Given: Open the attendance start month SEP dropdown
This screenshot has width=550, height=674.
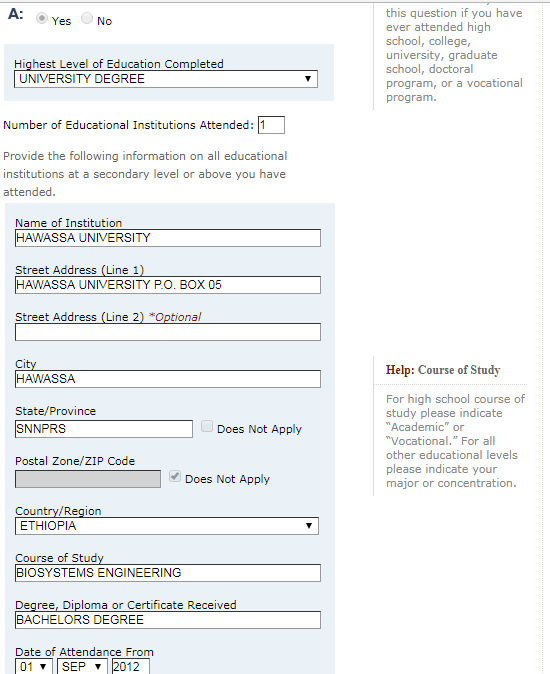Looking at the screenshot, I should (82, 666).
